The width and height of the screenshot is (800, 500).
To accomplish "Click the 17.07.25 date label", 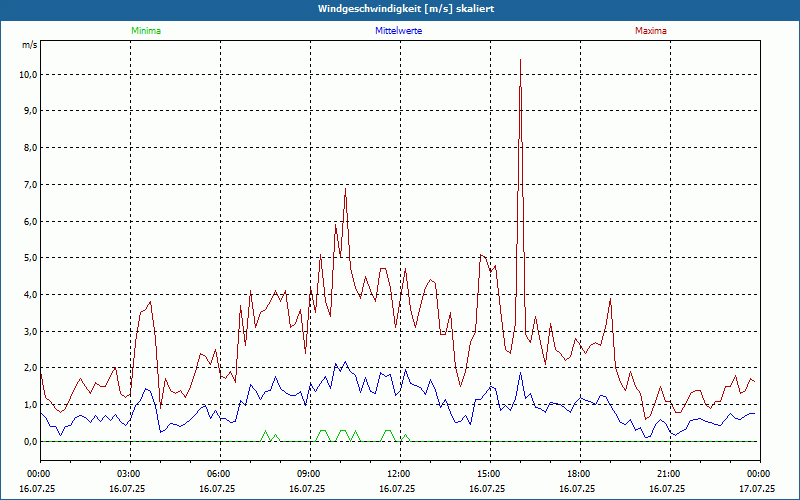I will pos(757,489).
